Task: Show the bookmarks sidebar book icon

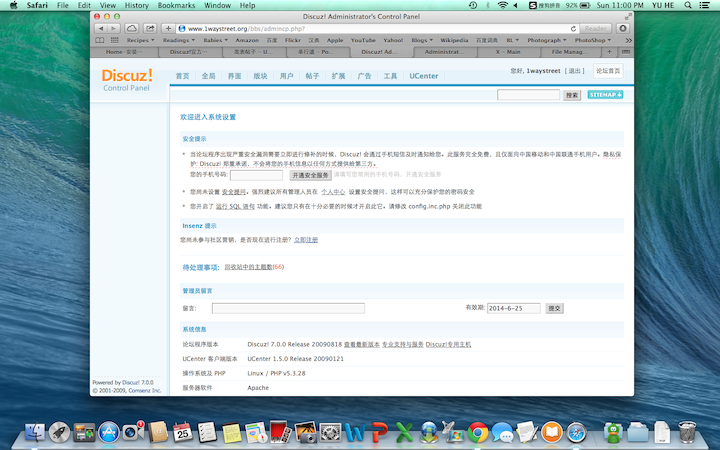Action: (100, 40)
